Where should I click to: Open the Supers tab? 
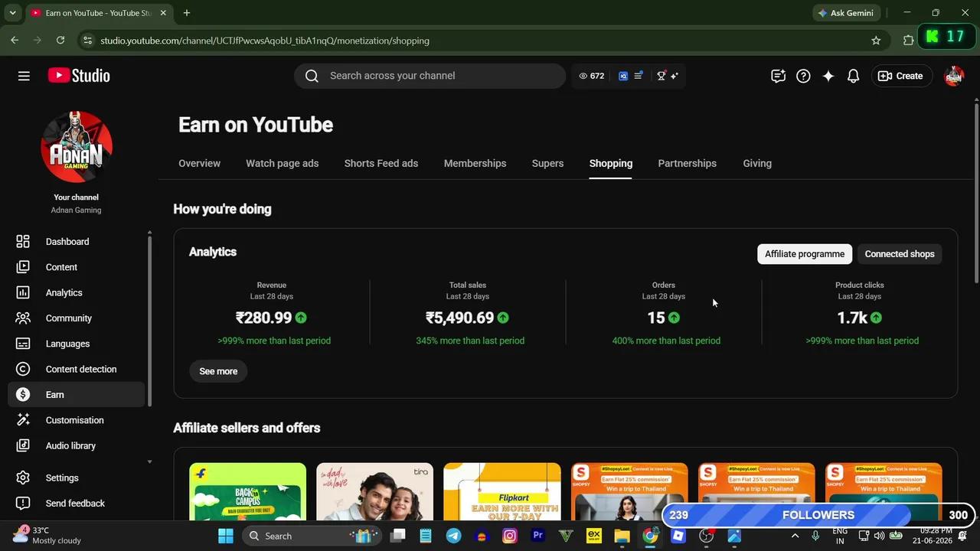click(547, 163)
